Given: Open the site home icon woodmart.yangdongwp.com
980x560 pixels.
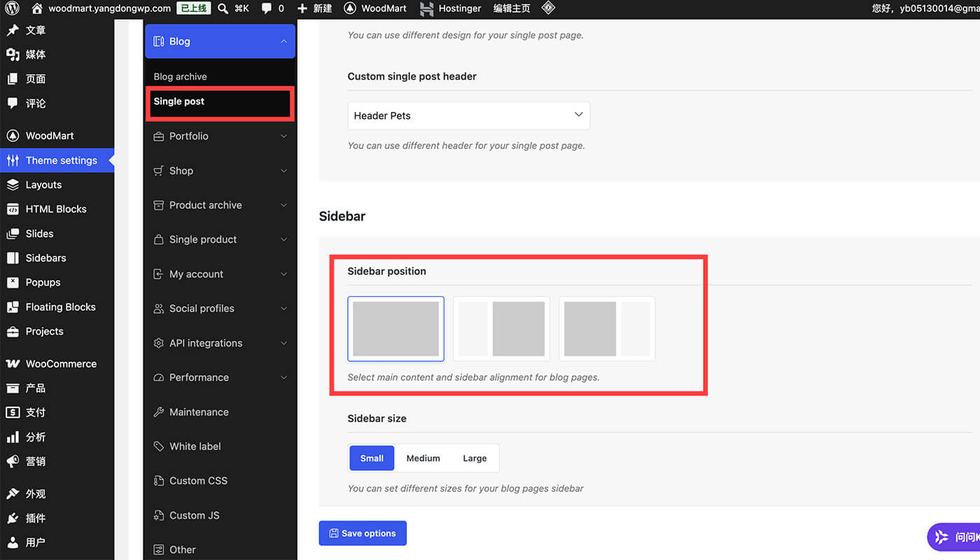Looking at the screenshot, I should (37, 8).
